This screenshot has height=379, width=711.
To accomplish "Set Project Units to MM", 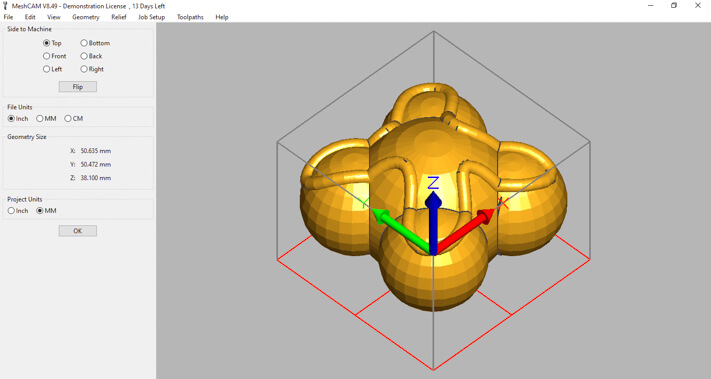I will pyautogui.click(x=46, y=211).
